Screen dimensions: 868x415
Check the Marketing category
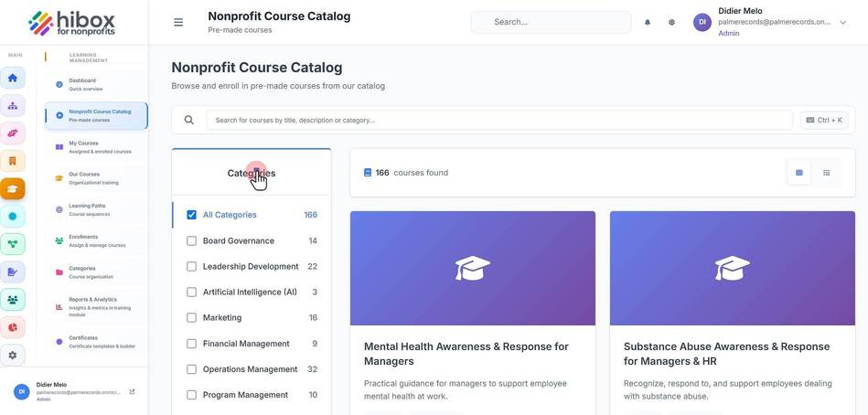click(191, 317)
